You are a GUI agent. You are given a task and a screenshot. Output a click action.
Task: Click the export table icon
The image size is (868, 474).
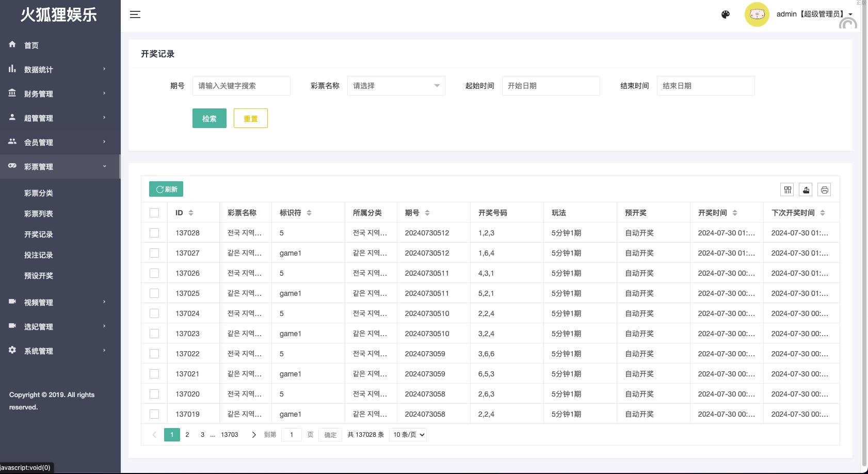806,190
